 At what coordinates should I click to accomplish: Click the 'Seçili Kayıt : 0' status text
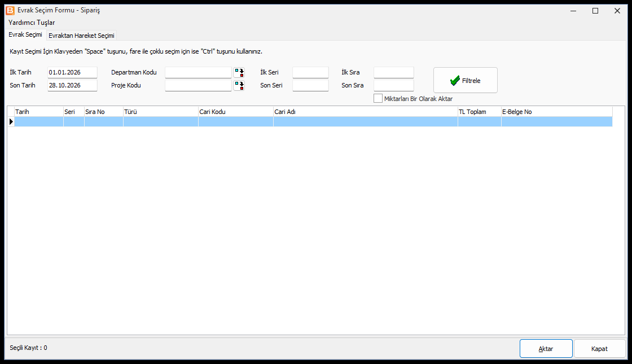coord(28,348)
